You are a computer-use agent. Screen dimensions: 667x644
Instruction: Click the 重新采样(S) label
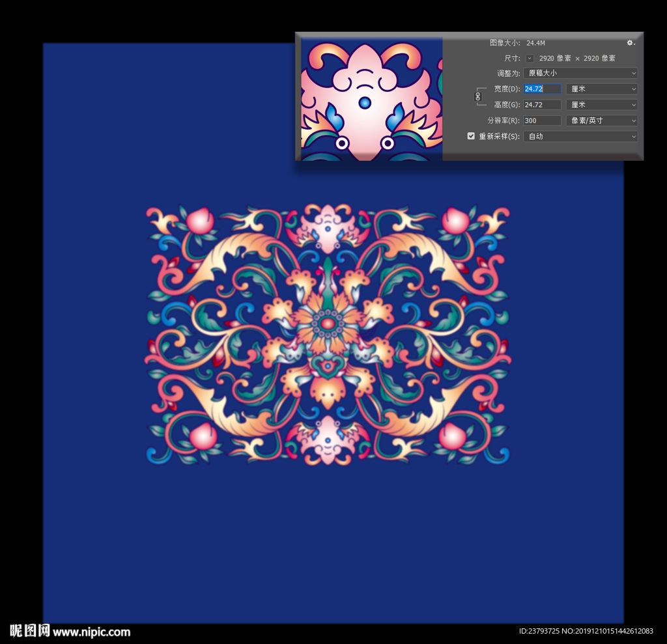coord(500,136)
